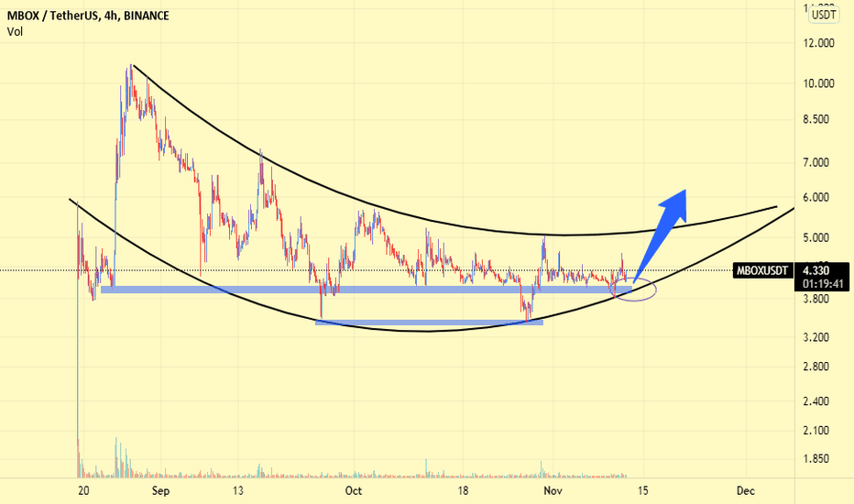The height and width of the screenshot is (504, 854).
Task: Click the 2.400 price axis label
Action: click(816, 401)
